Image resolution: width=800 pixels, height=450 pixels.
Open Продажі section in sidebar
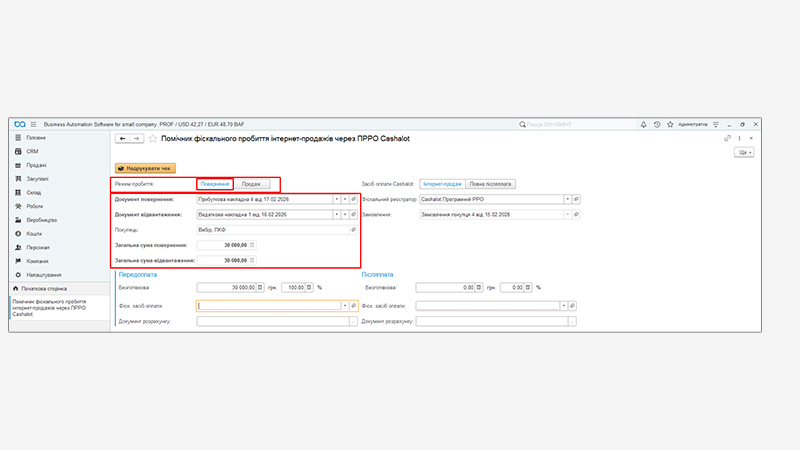coord(37,165)
